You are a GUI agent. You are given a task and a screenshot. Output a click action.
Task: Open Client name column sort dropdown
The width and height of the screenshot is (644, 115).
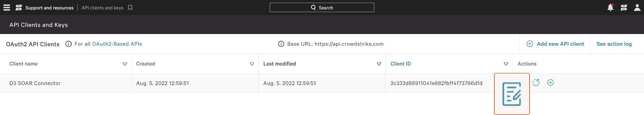[x=125, y=64]
